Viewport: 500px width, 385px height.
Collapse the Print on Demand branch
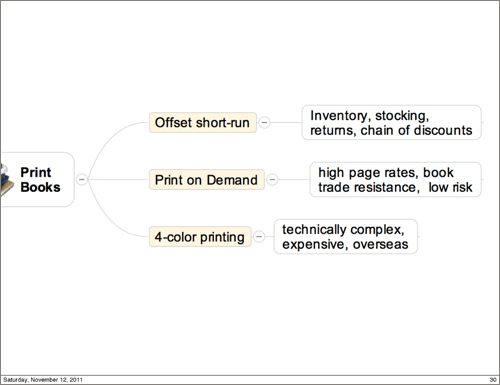pyautogui.click(x=272, y=180)
